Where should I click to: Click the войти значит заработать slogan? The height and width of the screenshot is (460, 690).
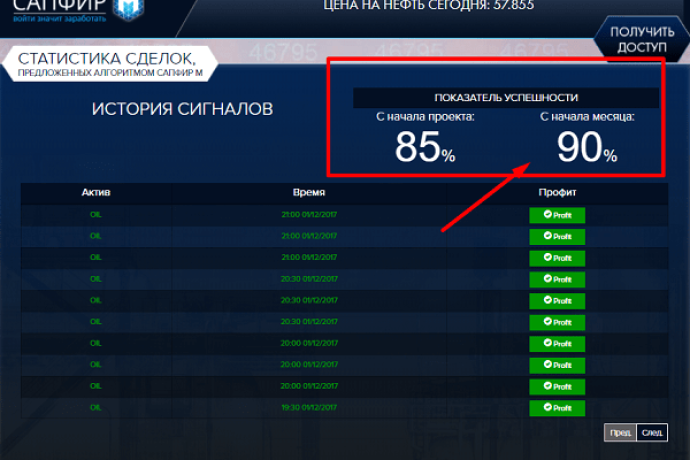point(59,19)
